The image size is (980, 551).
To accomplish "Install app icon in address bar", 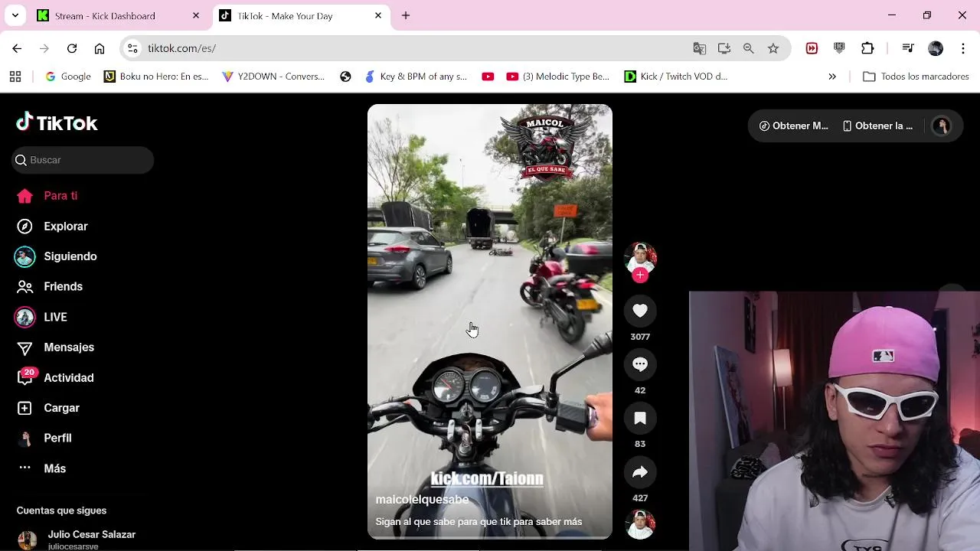I will click(x=724, y=48).
